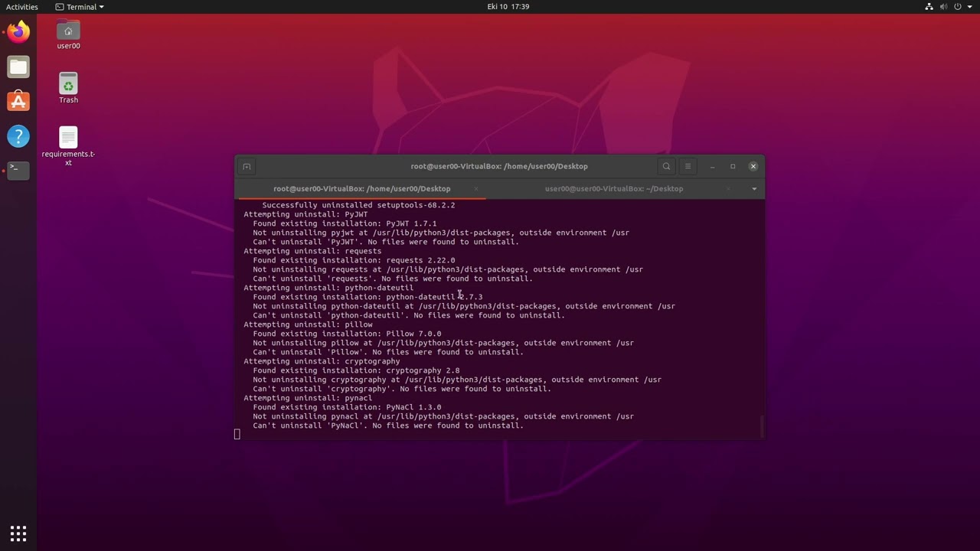The width and height of the screenshot is (980, 551).
Task: Select the Terminal icon in the dock
Action: pyautogui.click(x=18, y=170)
